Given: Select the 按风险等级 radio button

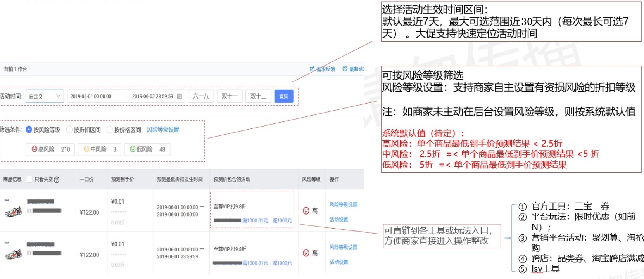Looking at the screenshot, I should (29, 130).
